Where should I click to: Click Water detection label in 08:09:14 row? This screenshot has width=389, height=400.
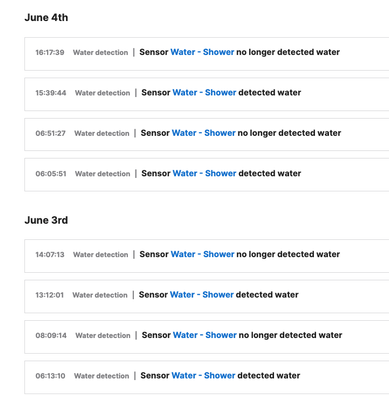pyautogui.click(x=103, y=336)
